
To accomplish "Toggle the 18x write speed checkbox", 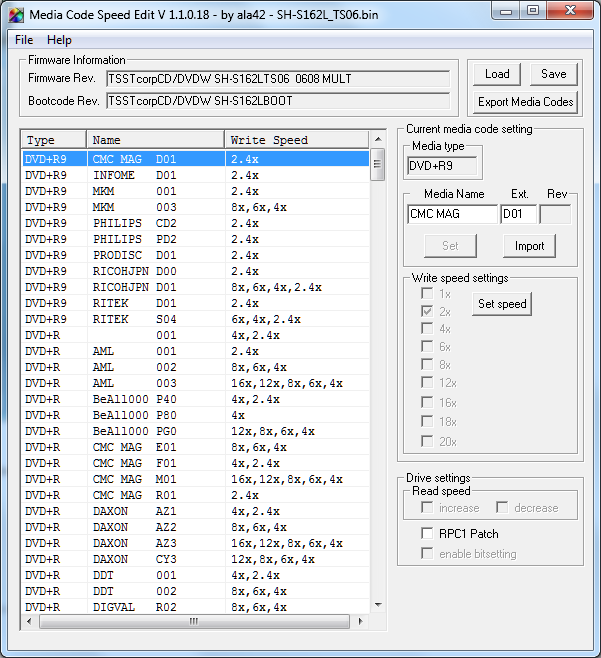I will click(x=427, y=421).
